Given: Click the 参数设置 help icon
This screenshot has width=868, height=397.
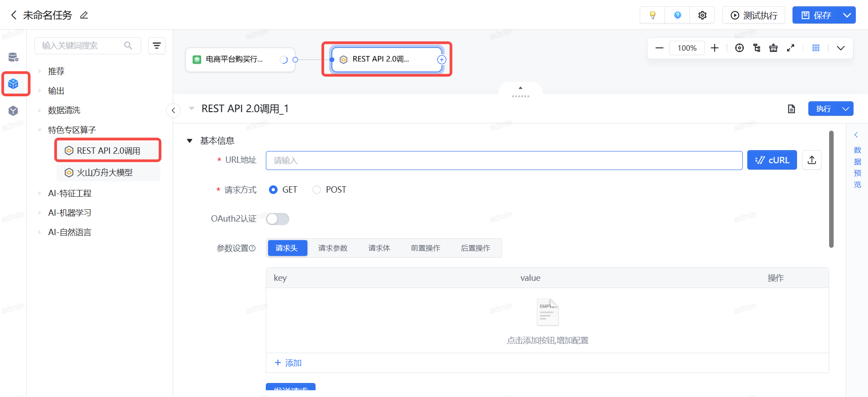Looking at the screenshot, I should pyautogui.click(x=252, y=248).
